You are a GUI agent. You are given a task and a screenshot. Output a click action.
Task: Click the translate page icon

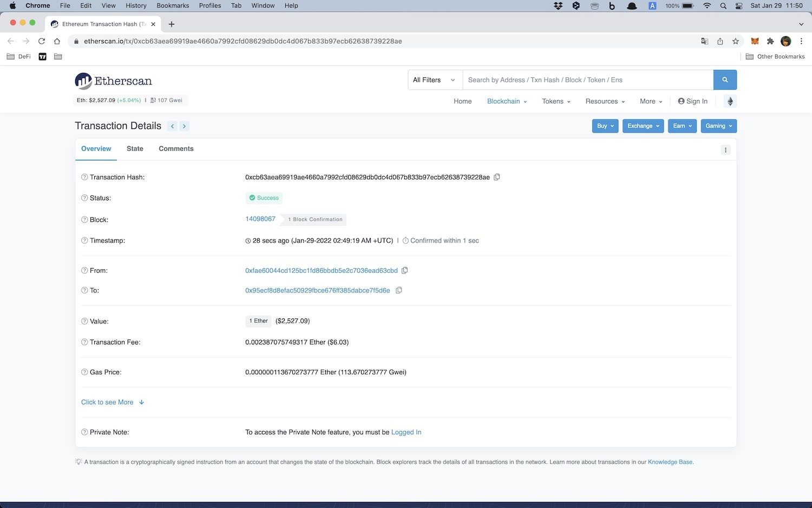[x=704, y=41]
